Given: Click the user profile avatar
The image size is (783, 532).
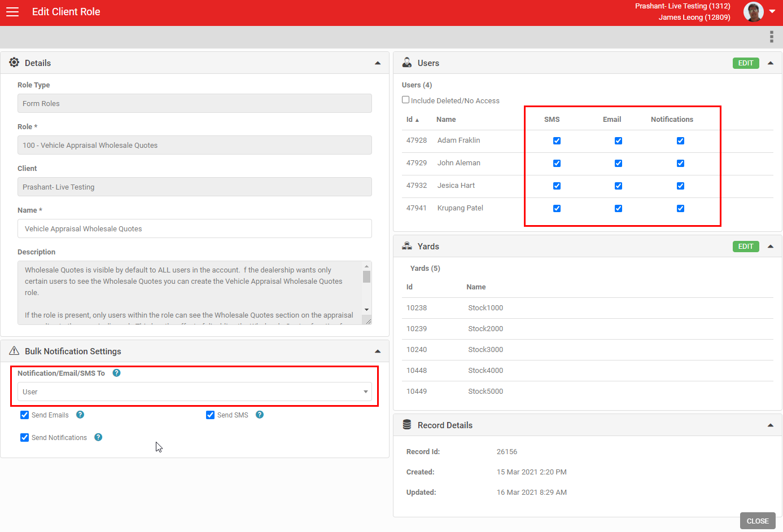Looking at the screenshot, I should [x=753, y=12].
